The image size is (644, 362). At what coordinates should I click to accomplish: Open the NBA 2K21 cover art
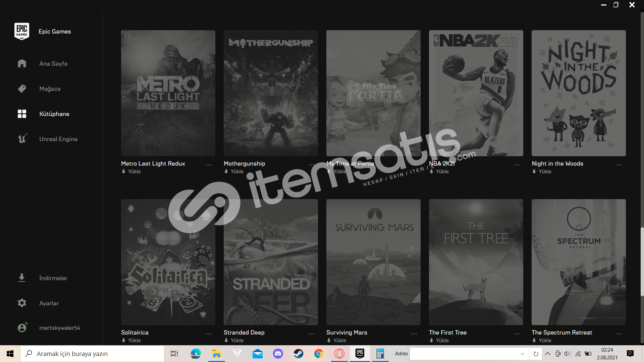click(x=476, y=93)
